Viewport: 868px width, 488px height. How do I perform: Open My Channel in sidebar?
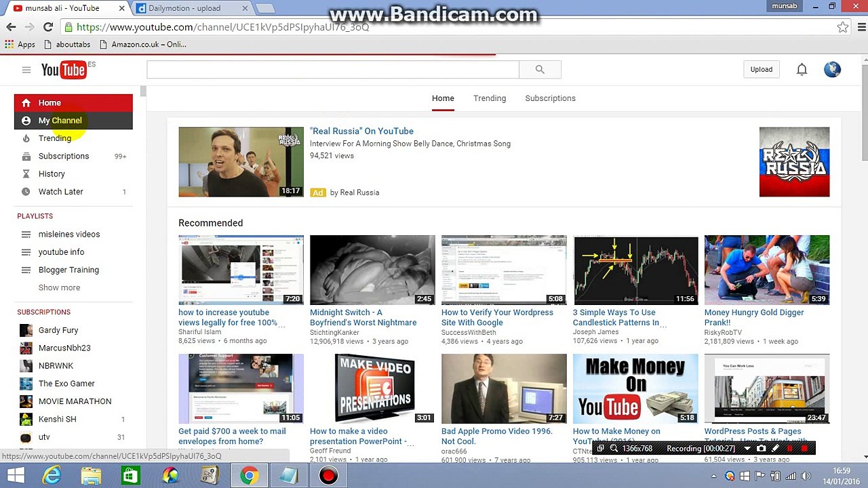coord(73,121)
